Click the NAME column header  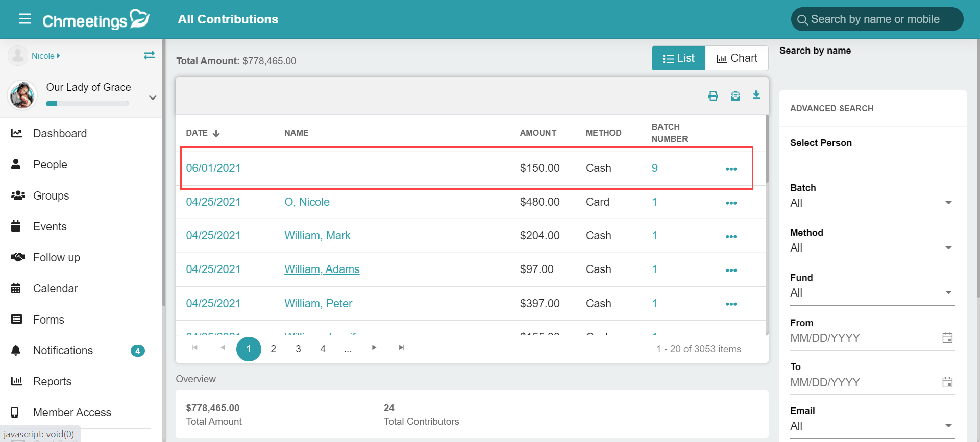(x=296, y=133)
